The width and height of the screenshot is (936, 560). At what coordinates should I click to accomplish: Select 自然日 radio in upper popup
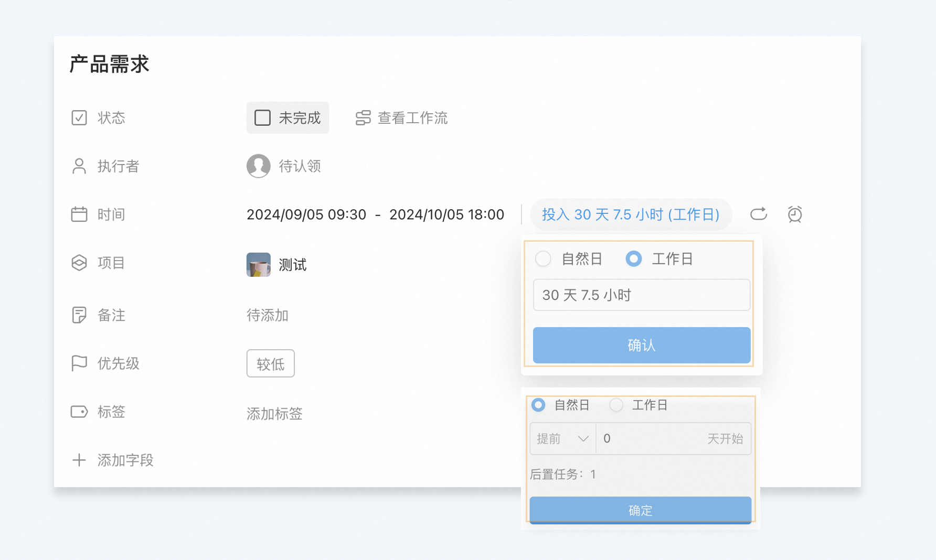coord(543,259)
